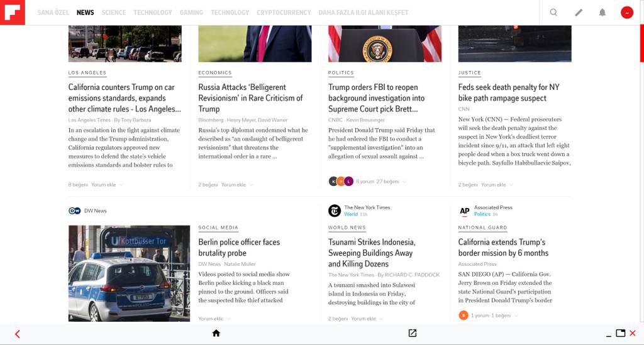
Task: Expand options arrow on Tsunami Indonesia article
Action: click(x=381, y=319)
